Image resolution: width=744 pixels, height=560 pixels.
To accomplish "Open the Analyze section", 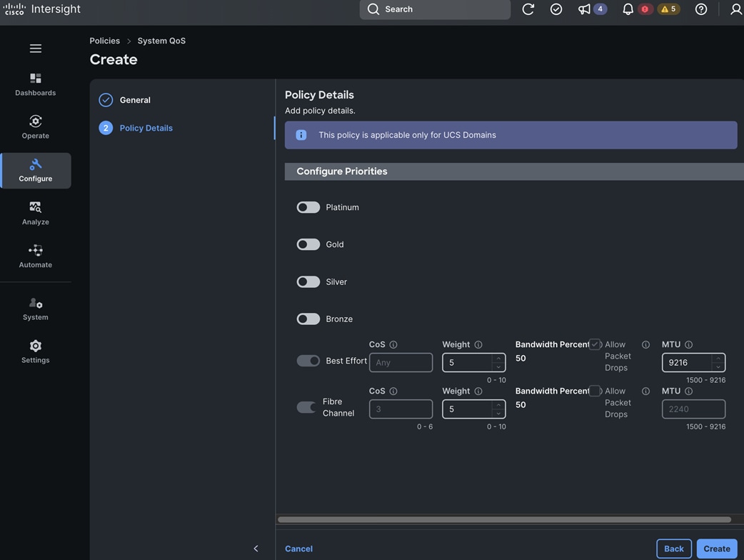I will click(36, 214).
